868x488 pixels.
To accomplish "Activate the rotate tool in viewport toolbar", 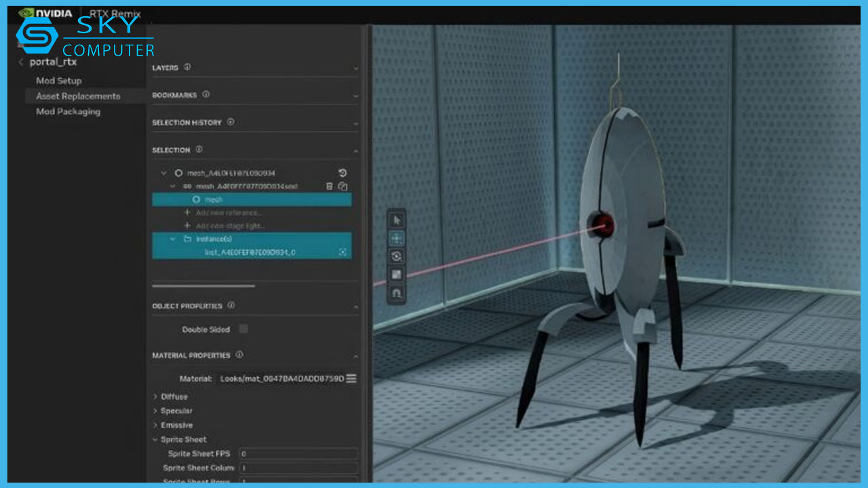I will coord(397,256).
